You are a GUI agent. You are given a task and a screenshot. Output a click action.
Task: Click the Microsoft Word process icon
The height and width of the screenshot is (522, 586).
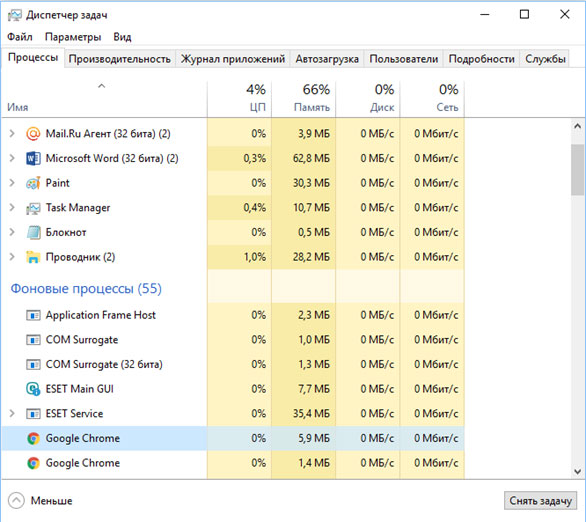33,158
